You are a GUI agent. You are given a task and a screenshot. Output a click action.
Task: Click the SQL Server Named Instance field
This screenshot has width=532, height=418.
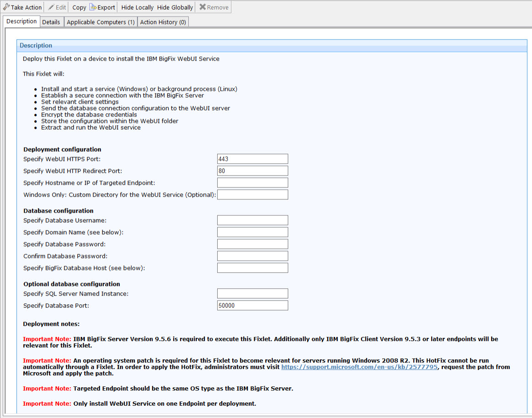click(252, 293)
